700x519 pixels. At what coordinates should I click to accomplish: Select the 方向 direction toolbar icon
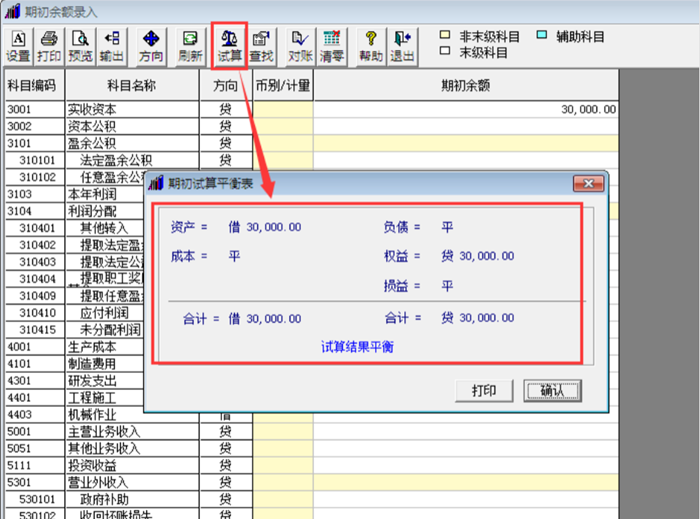[151, 46]
